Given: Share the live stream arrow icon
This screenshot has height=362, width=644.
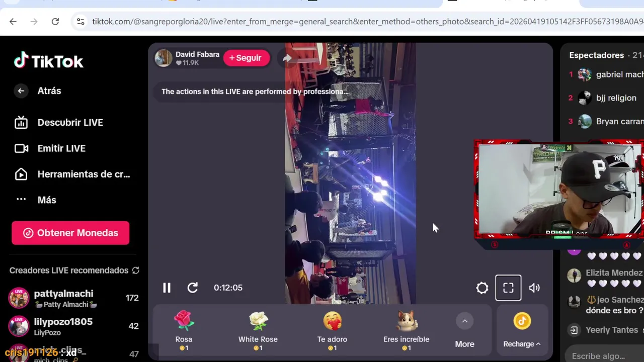Looking at the screenshot, I should [287, 58].
